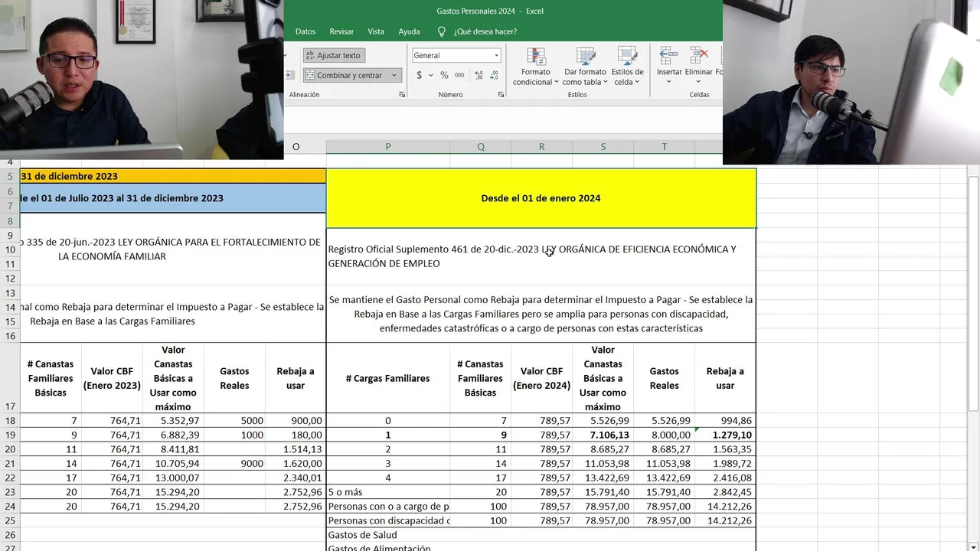Click decrease decimal places icon
The width and height of the screenshot is (980, 551).
[x=495, y=75]
